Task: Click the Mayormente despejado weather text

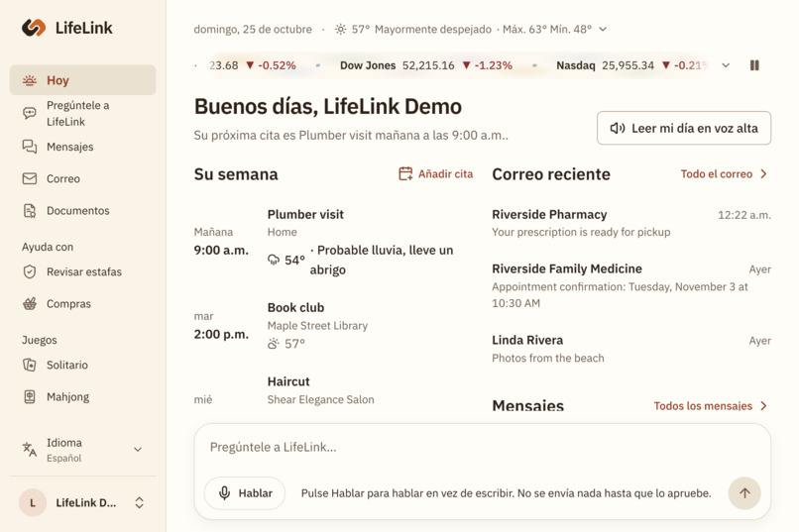Action: (432, 30)
